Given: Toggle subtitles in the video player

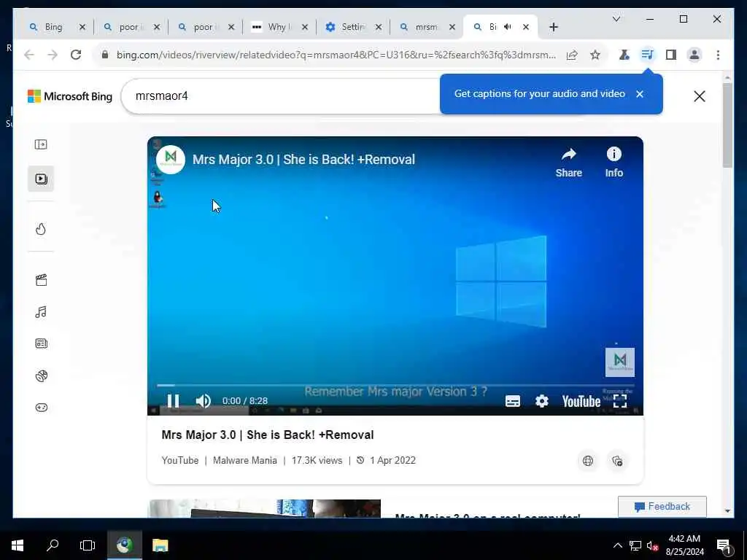Looking at the screenshot, I should [513, 401].
